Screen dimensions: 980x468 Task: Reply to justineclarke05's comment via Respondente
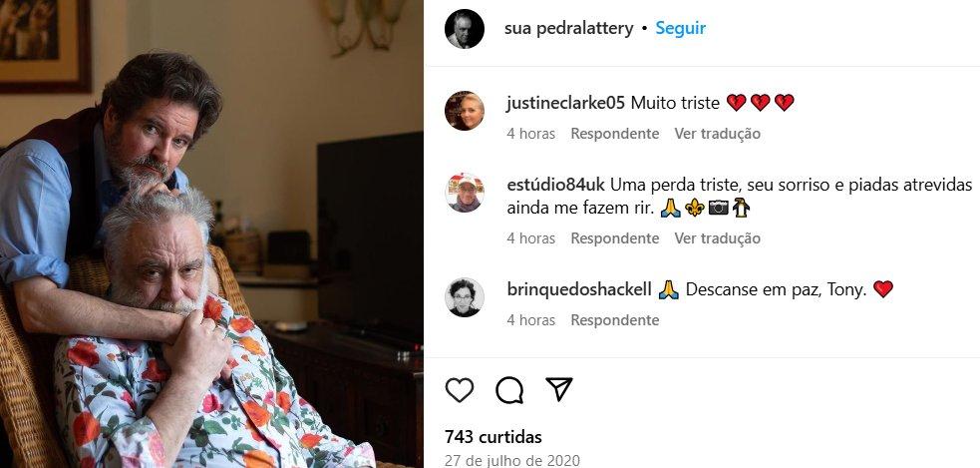(615, 134)
